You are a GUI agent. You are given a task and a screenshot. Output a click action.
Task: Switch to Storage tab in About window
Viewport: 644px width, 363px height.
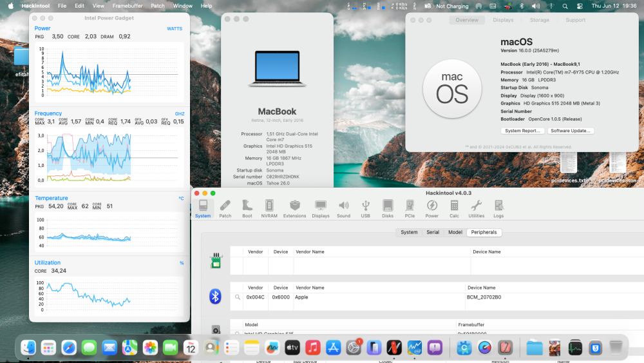tap(540, 20)
